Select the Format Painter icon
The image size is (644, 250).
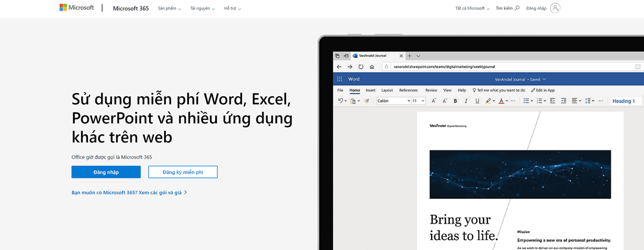pos(367,101)
